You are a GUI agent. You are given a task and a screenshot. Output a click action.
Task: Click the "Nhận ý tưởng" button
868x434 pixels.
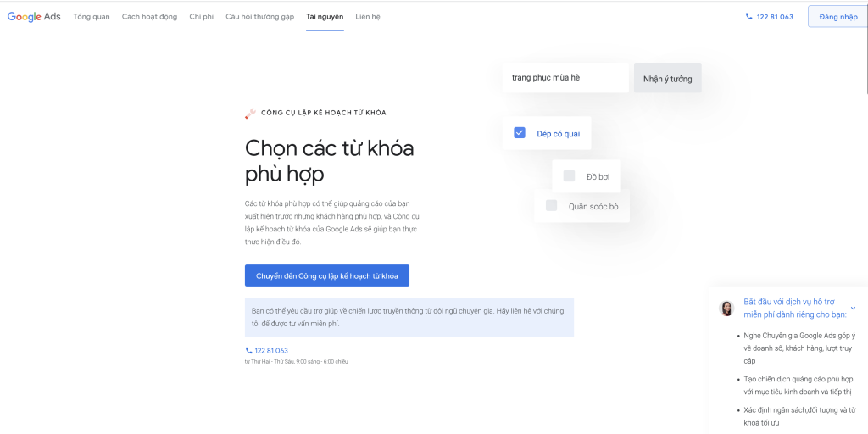(x=667, y=79)
